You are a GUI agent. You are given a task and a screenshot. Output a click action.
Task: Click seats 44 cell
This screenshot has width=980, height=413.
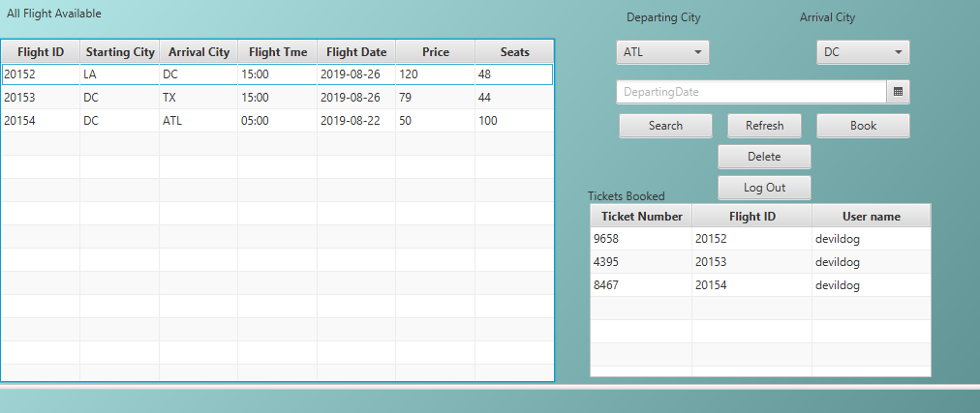[514, 98]
